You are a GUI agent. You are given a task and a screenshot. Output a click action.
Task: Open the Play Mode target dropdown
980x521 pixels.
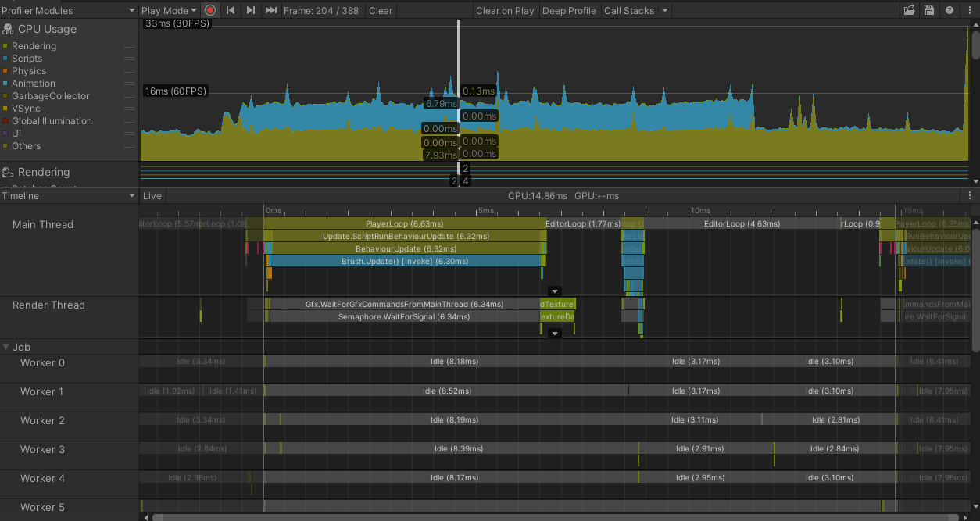(x=169, y=10)
